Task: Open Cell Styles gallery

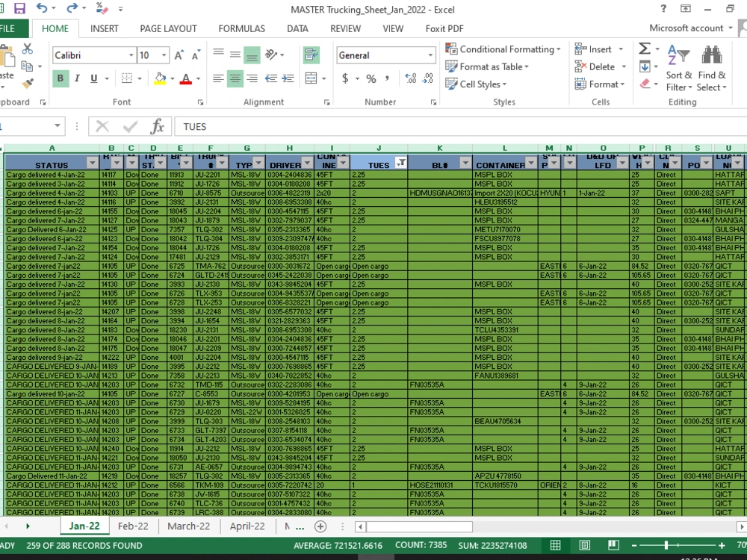Action: (x=476, y=84)
